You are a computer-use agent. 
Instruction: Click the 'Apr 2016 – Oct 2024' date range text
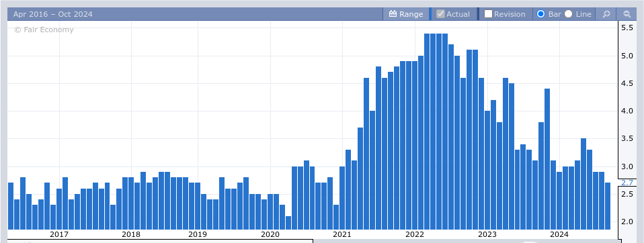click(x=53, y=14)
